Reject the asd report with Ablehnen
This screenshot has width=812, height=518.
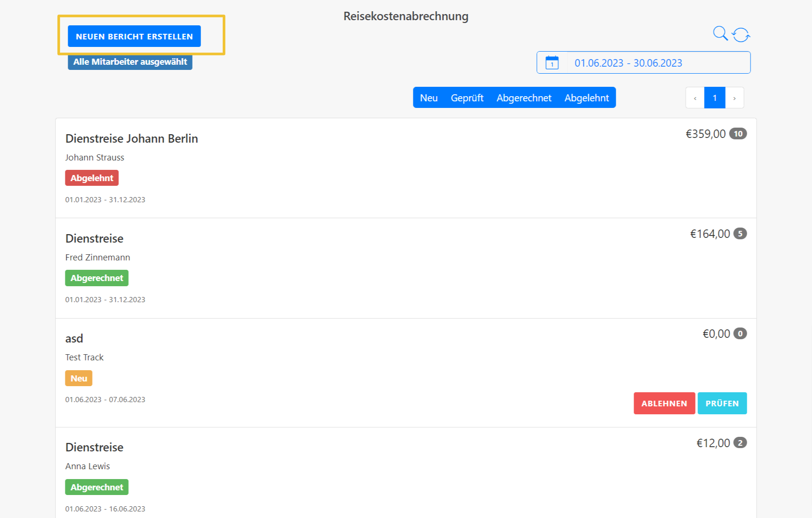point(664,404)
